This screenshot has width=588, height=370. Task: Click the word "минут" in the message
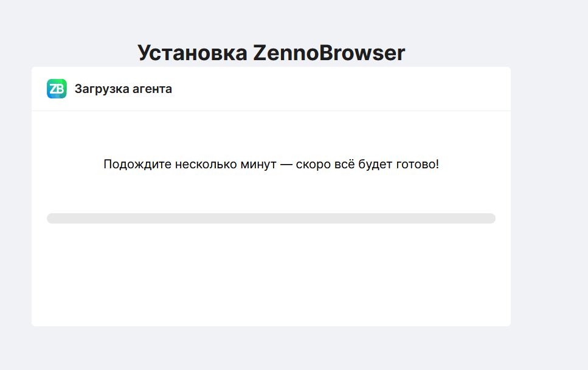[259, 165]
